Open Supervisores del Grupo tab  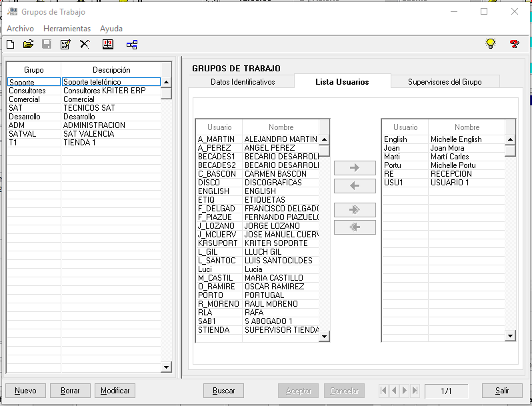click(x=445, y=82)
